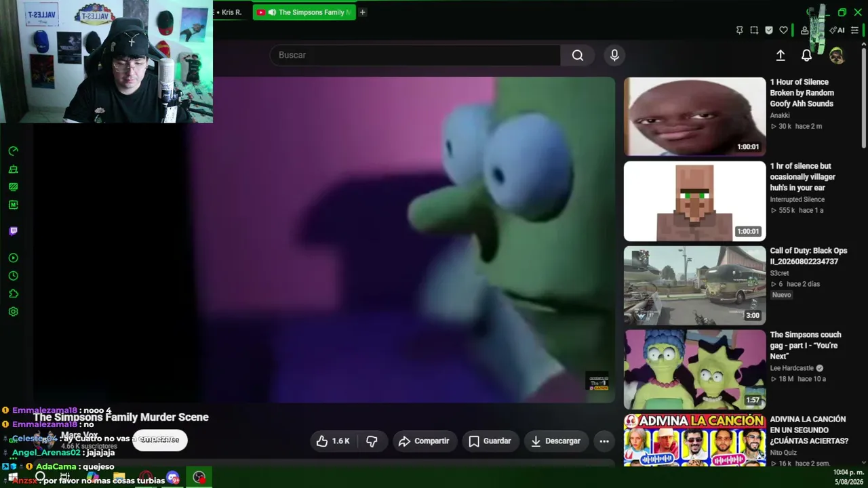Open the YouTube account avatar menu
Viewport: 868px width, 488px height.
click(x=837, y=56)
